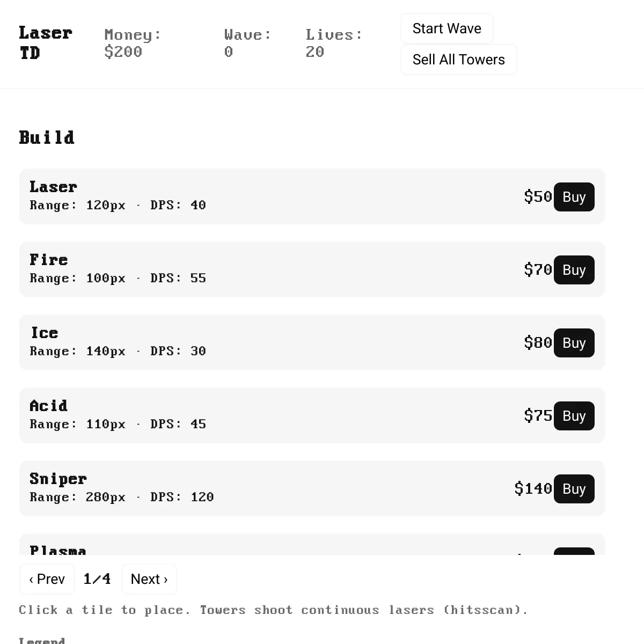
Task: Select the Sniper tower card
Action: coord(312,488)
